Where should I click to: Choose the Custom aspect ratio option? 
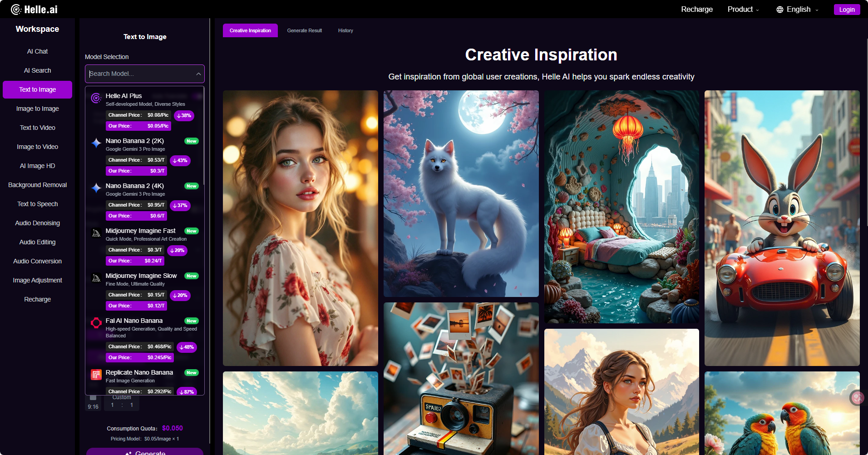tap(121, 400)
